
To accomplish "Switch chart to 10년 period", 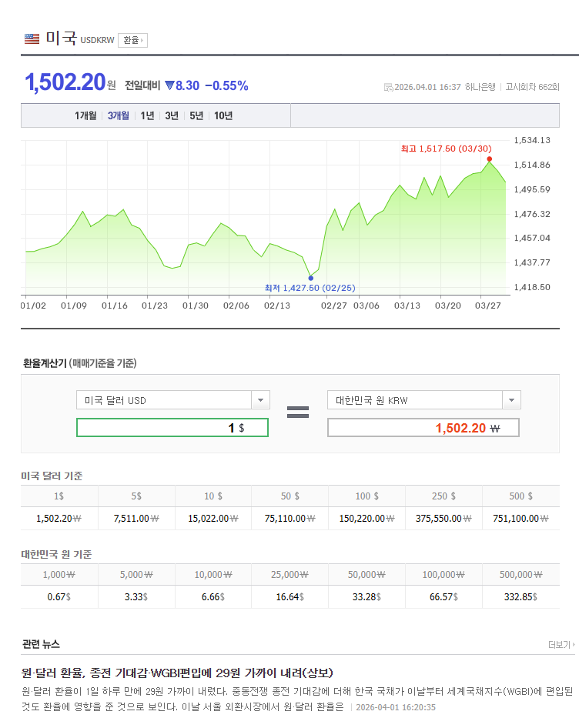I will point(223,115).
